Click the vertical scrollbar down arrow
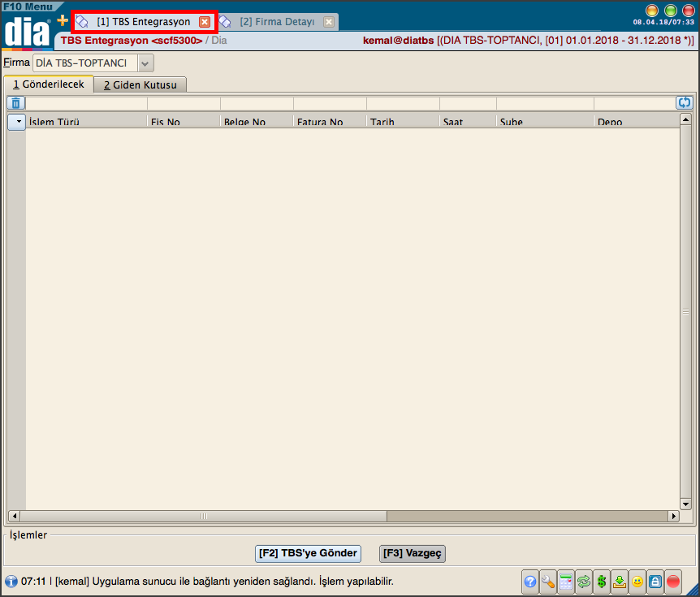 (x=685, y=504)
